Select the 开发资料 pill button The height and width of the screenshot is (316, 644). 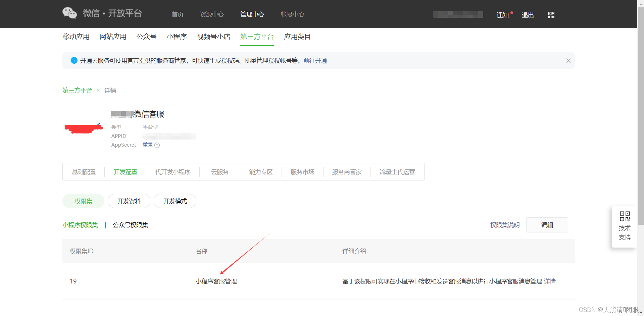(129, 201)
